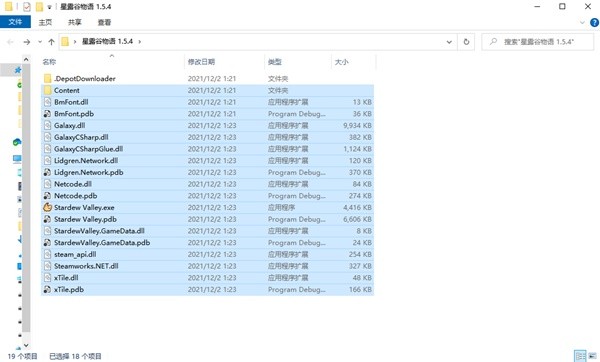The height and width of the screenshot is (362, 600).
Task: Click the 星露谷物语 1.5.4 breadcrumb in address bar
Action: pos(108,41)
